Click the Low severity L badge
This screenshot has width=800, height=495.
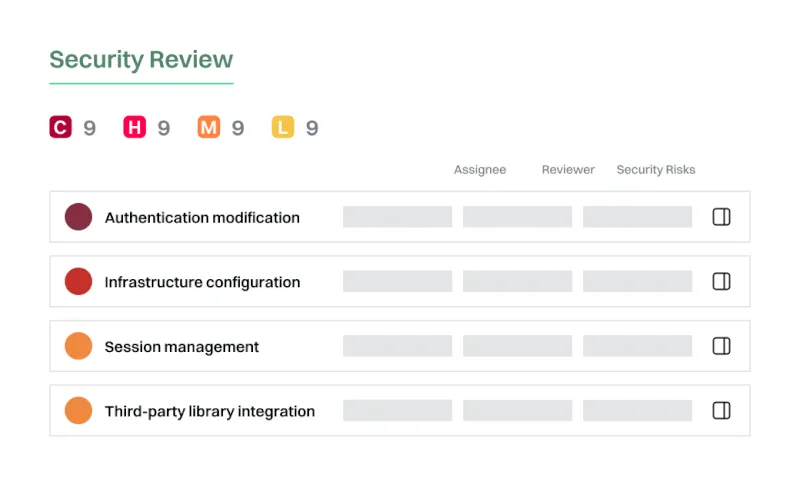pos(283,127)
